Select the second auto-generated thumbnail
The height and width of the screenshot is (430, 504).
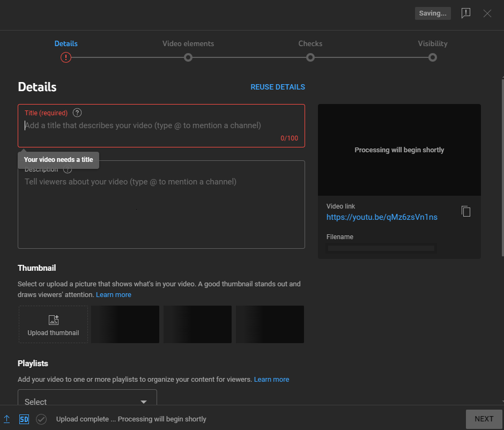pos(197,324)
